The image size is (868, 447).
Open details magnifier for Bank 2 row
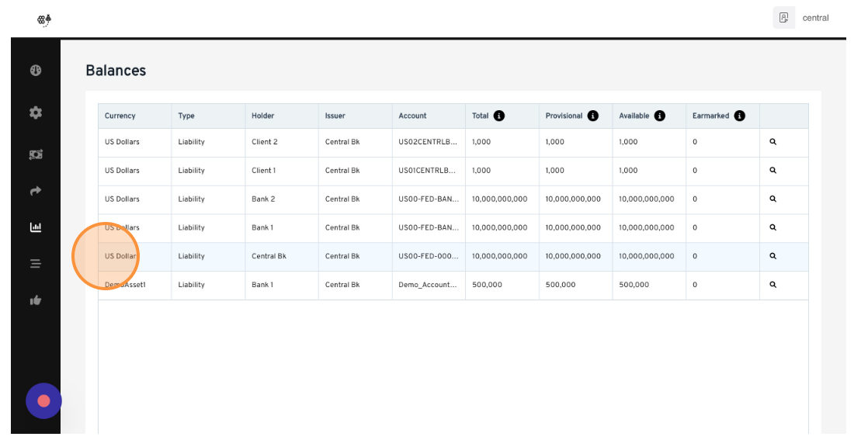click(x=773, y=199)
